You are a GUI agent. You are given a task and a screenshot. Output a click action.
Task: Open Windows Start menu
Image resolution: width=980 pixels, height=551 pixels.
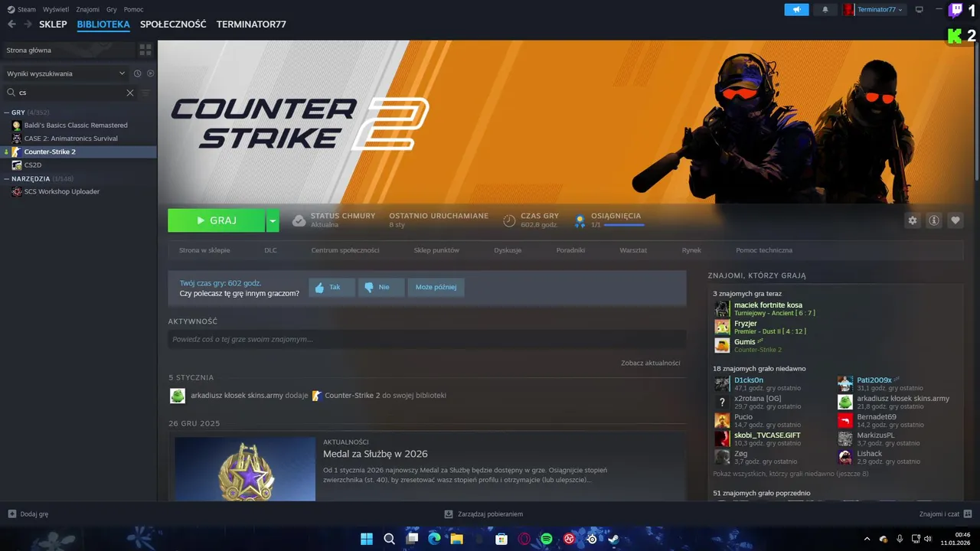pos(367,539)
